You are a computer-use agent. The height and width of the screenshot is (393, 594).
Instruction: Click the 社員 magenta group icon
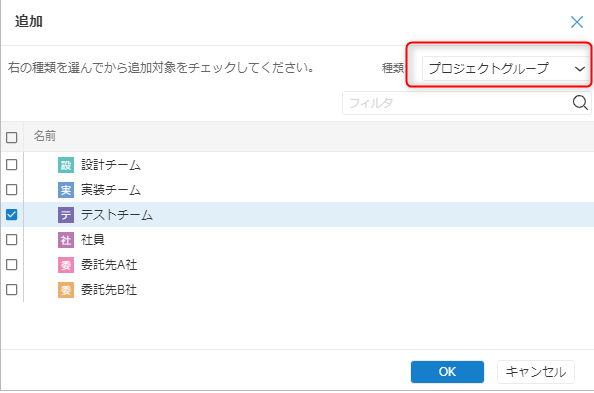click(66, 240)
